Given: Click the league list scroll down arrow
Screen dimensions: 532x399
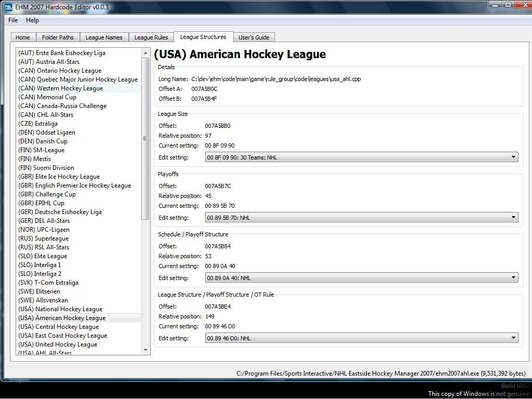Looking at the screenshot, I should point(145,350).
